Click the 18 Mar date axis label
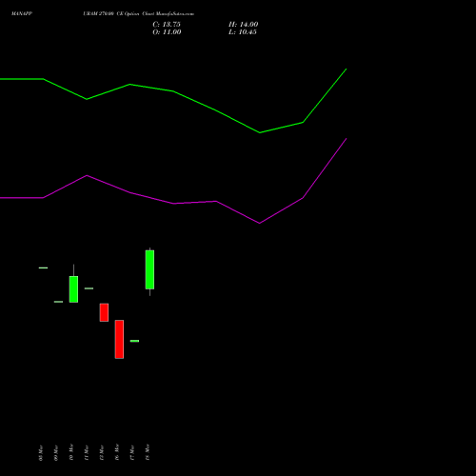 pos(148,452)
